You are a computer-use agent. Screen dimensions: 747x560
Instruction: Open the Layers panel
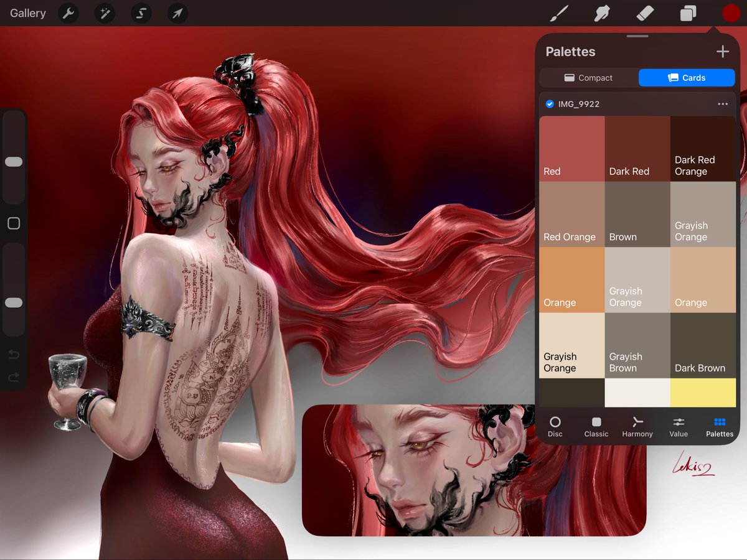pos(688,12)
